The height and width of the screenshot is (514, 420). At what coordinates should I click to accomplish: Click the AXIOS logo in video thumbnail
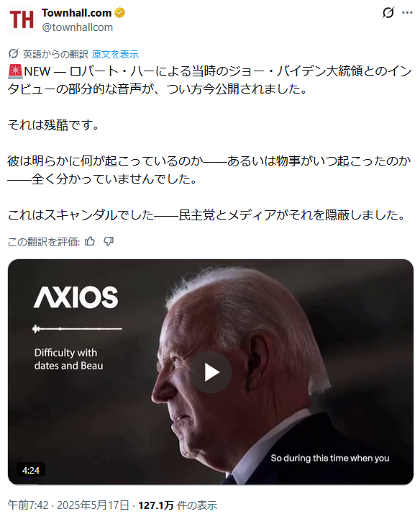76,297
